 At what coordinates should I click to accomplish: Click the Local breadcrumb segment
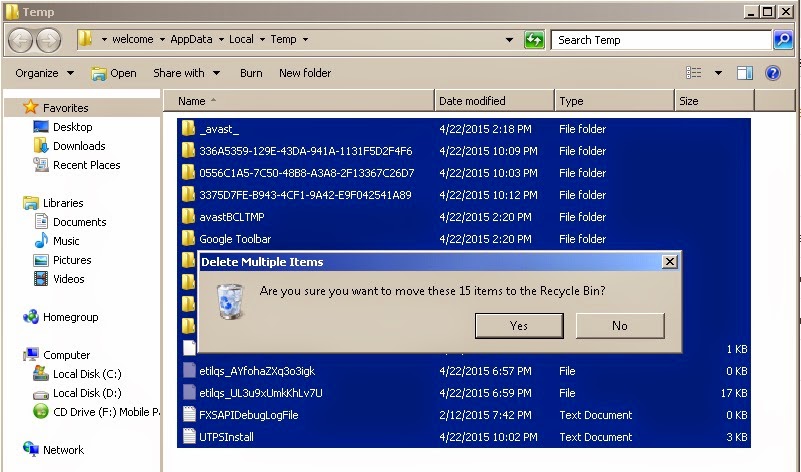click(x=241, y=39)
